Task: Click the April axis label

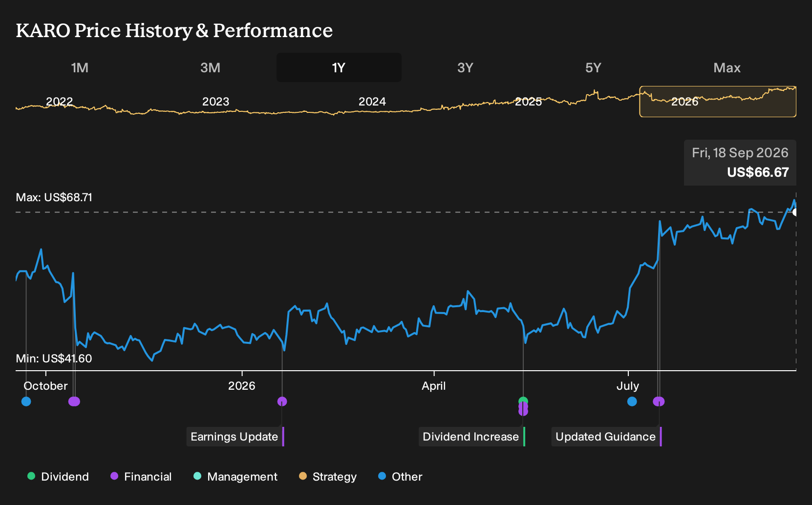Action: click(434, 386)
